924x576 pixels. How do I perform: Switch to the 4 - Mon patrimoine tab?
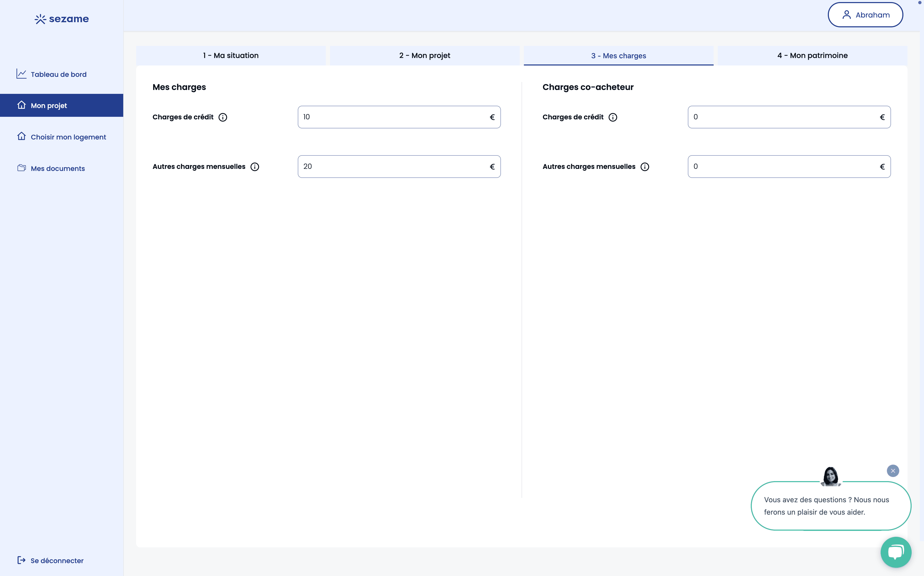tap(812, 55)
